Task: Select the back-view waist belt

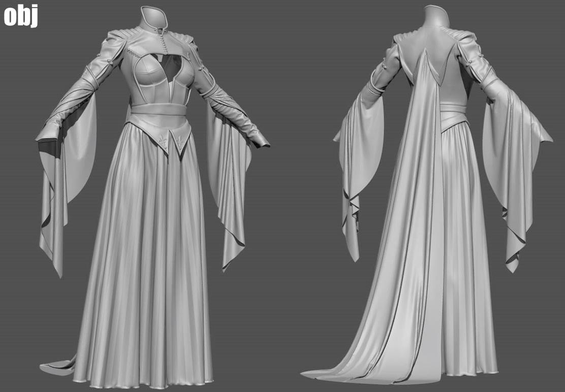Action: pos(452,114)
